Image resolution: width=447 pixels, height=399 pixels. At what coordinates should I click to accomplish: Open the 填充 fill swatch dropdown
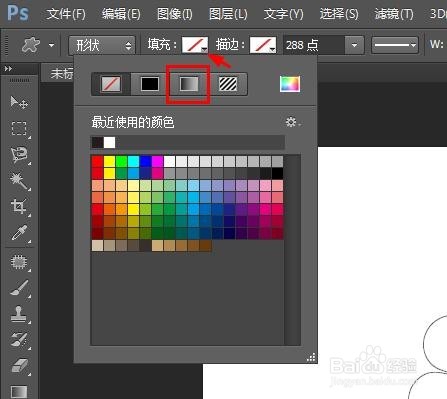tap(195, 45)
